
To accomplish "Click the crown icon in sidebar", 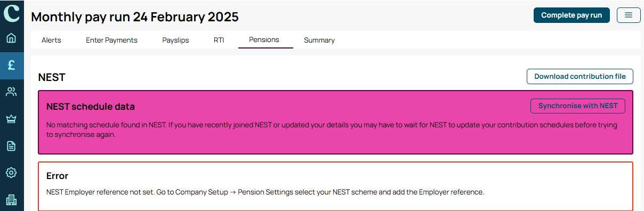I will pos(11,119).
